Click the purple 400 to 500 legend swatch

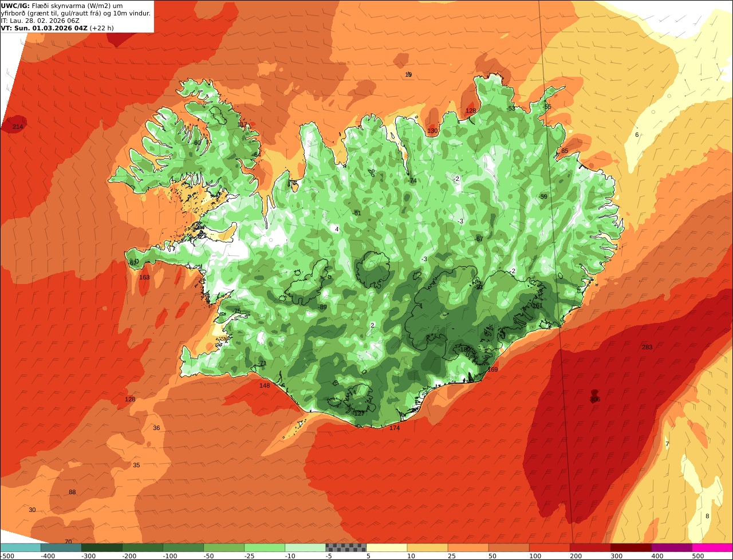pyautogui.click(x=671, y=547)
